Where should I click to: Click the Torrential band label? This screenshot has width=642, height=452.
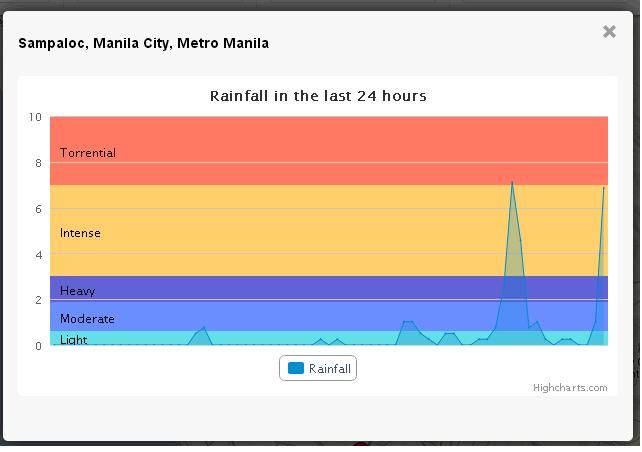coord(88,153)
